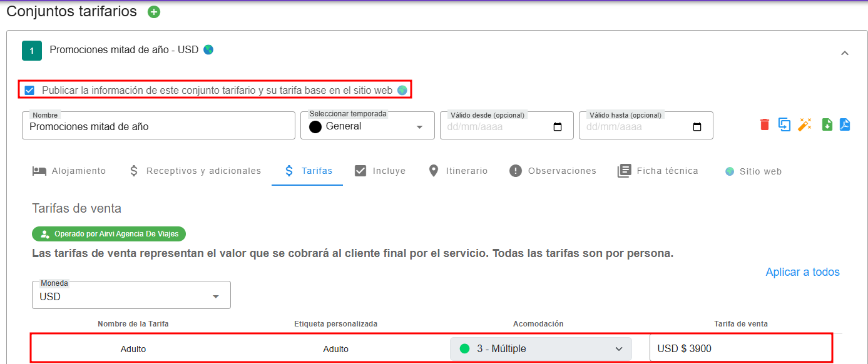
Task: Click the green add rate set plus icon
Action: click(x=154, y=12)
